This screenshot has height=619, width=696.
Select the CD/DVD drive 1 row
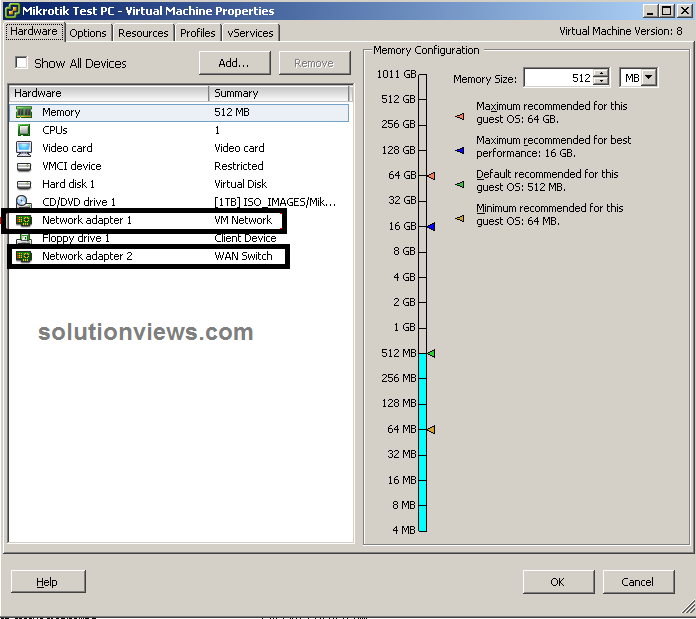(x=179, y=202)
